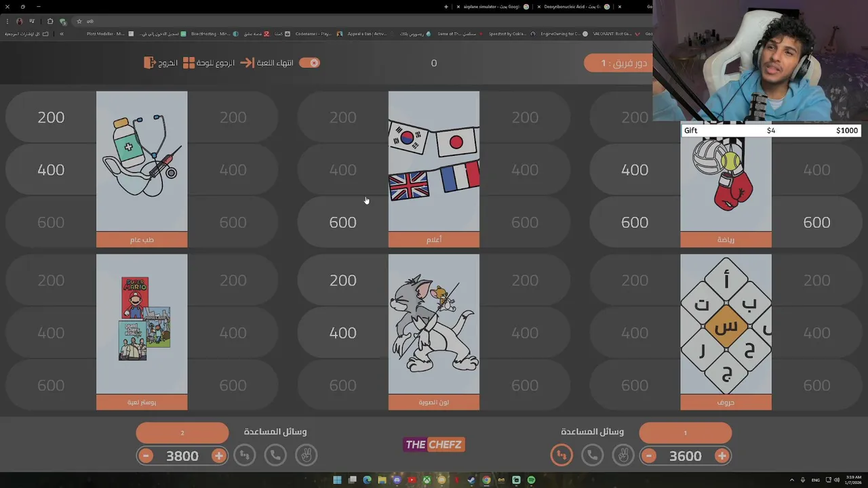Viewport: 868px width, 488px height.
Task: Pick the bright 200 question beside لون الصورة
Action: point(342,280)
